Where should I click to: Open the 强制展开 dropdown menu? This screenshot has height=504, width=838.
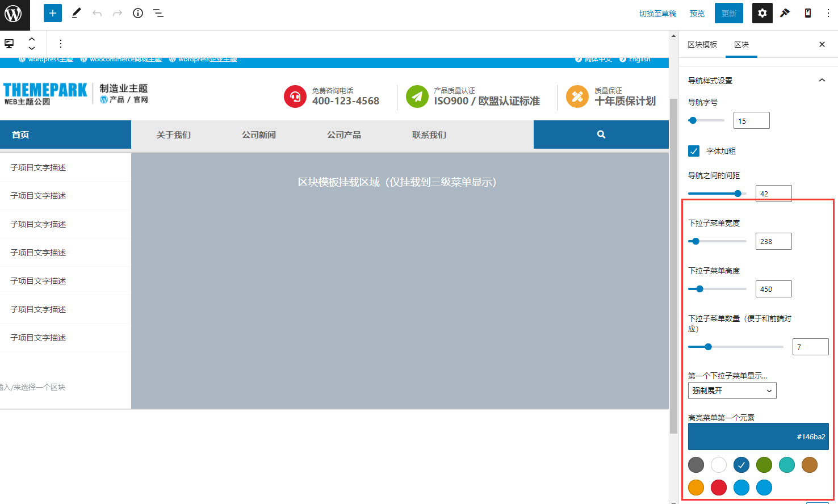(732, 390)
